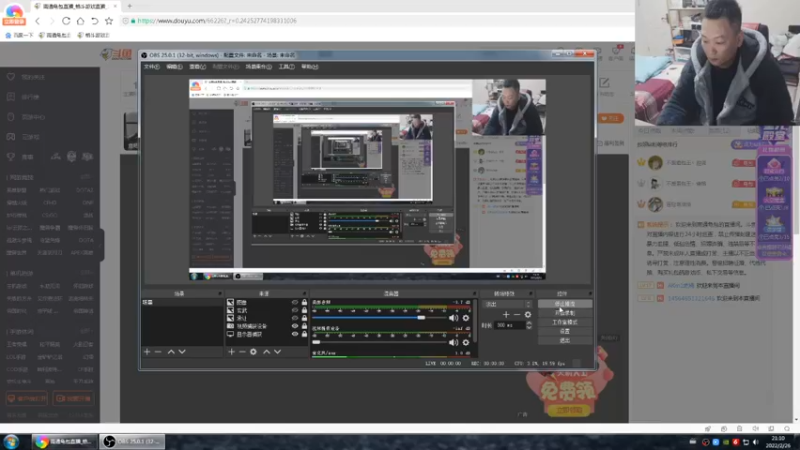This screenshot has width=800, height=450.
Task: Open a new browser tab with plus
Action: tap(130, 6)
